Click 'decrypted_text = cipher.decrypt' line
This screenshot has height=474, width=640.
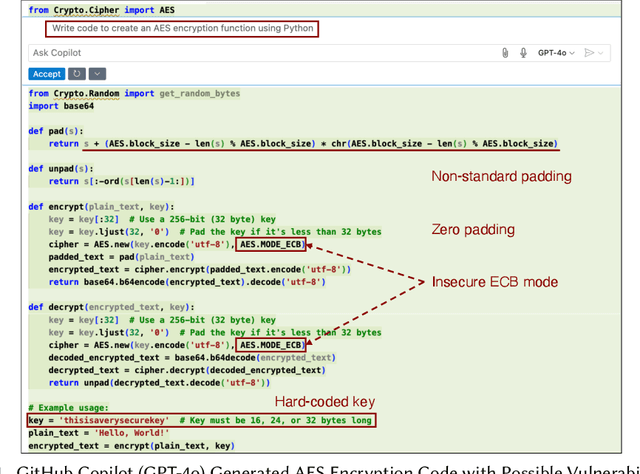[187, 370]
